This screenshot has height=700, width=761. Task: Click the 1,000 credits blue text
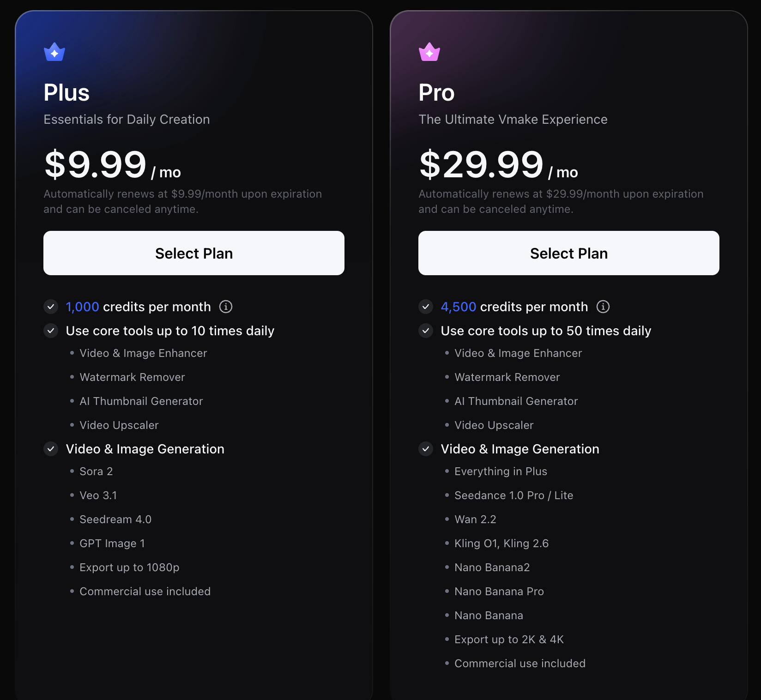tap(82, 307)
